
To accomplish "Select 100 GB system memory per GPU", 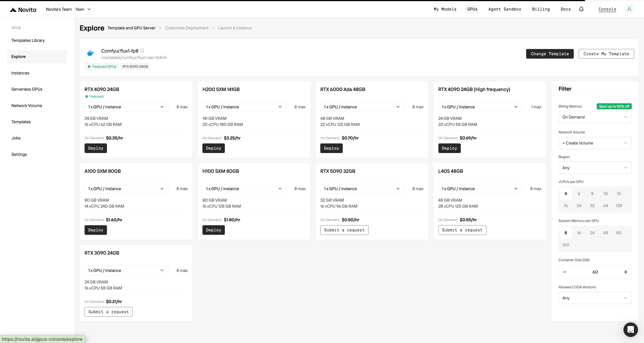I will point(566,245).
